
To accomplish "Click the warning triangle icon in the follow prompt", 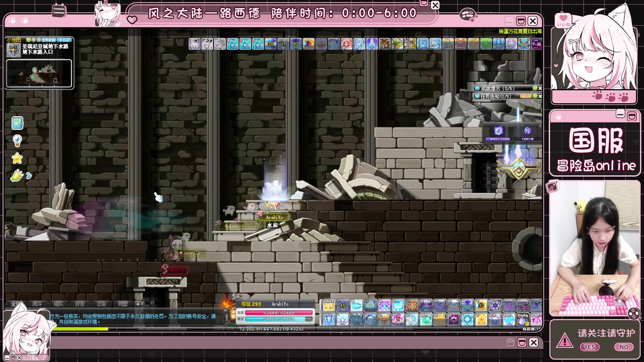I will click(565, 340).
